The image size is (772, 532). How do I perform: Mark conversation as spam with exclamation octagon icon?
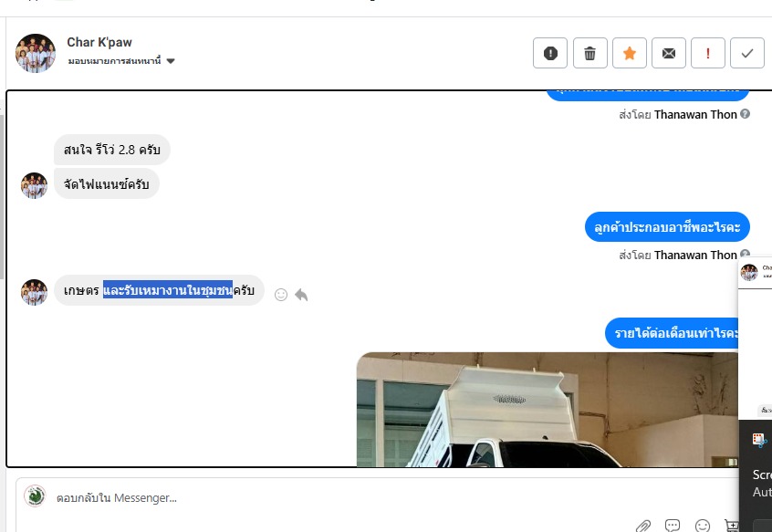coord(550,53)
